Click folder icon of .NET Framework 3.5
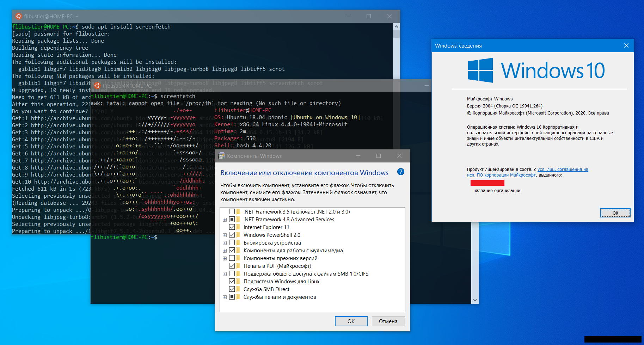This screenshot has width=644, height=345. click(x=239, y=211)
